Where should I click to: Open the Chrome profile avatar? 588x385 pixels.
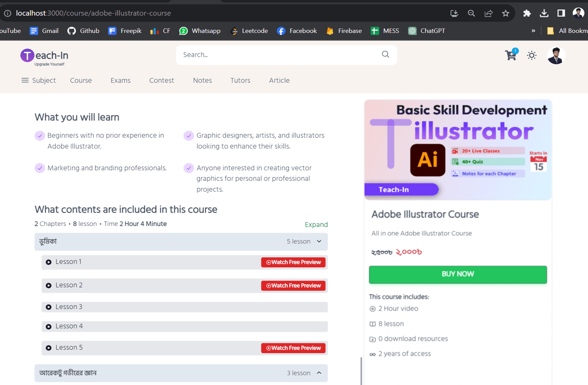(x=578, y=13)
